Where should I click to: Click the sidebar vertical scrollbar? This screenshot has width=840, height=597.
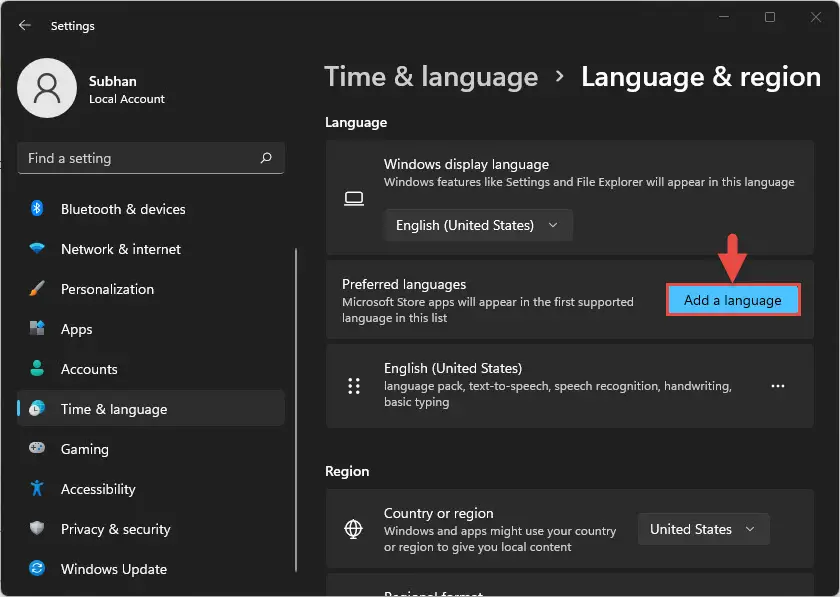[296, 410]
